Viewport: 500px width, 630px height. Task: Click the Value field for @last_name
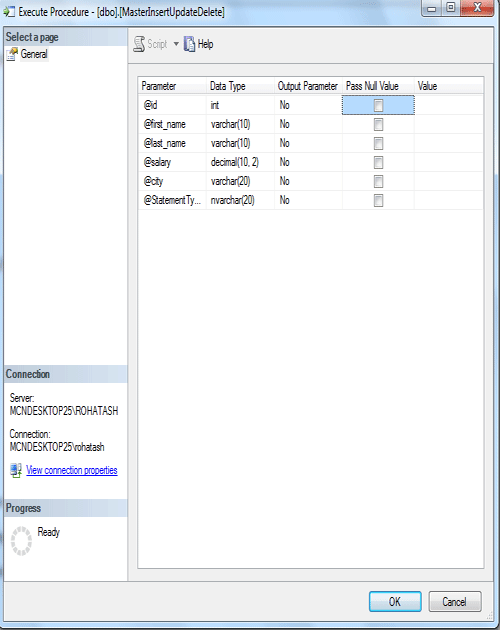tap(449, 143)
